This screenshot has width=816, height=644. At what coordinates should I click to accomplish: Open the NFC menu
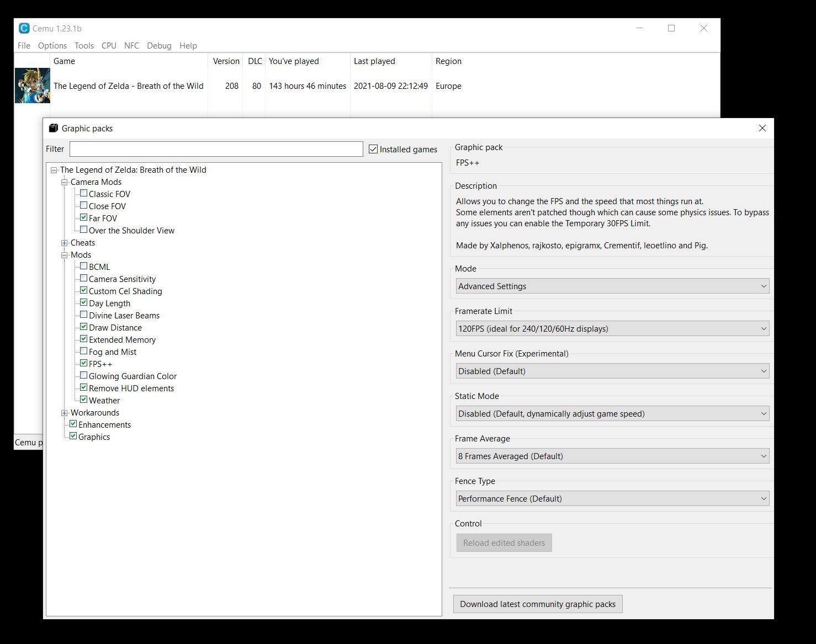(x=132, y=46)
